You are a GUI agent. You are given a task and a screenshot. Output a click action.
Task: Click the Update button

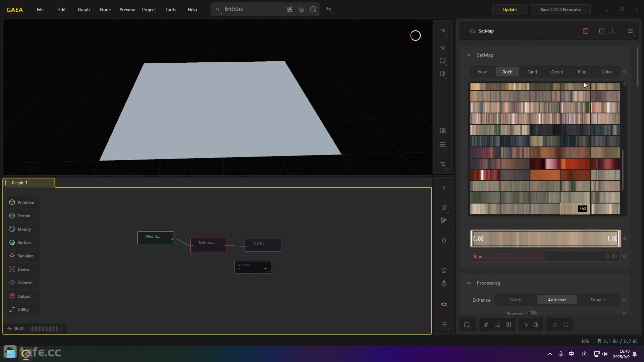click(x=509, y=9)
